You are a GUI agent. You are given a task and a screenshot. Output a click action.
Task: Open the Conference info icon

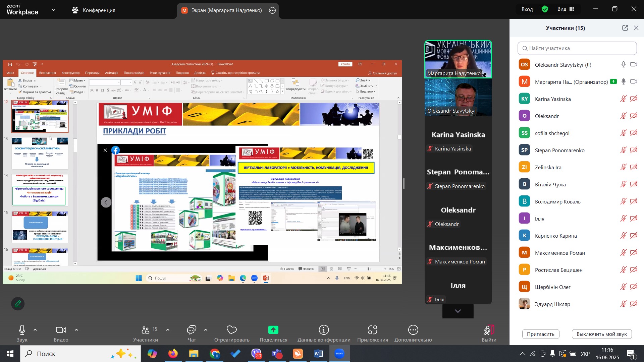[324, 330]
